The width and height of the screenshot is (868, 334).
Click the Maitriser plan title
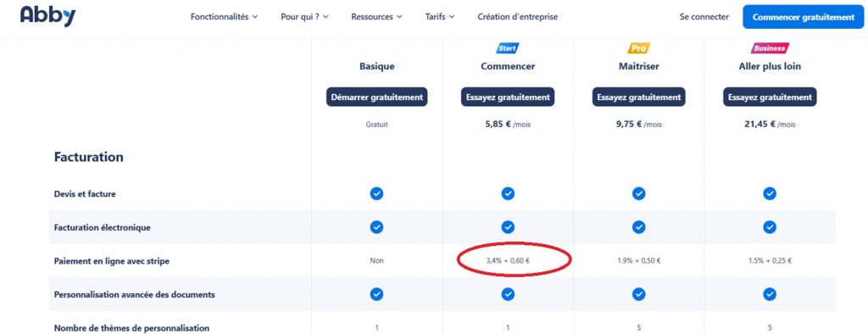coord(639,66)
